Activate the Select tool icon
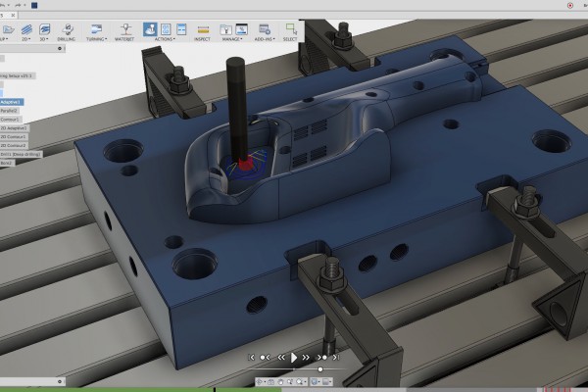The width and height of the screenshot is (588, 392). [x=291, y=29]
